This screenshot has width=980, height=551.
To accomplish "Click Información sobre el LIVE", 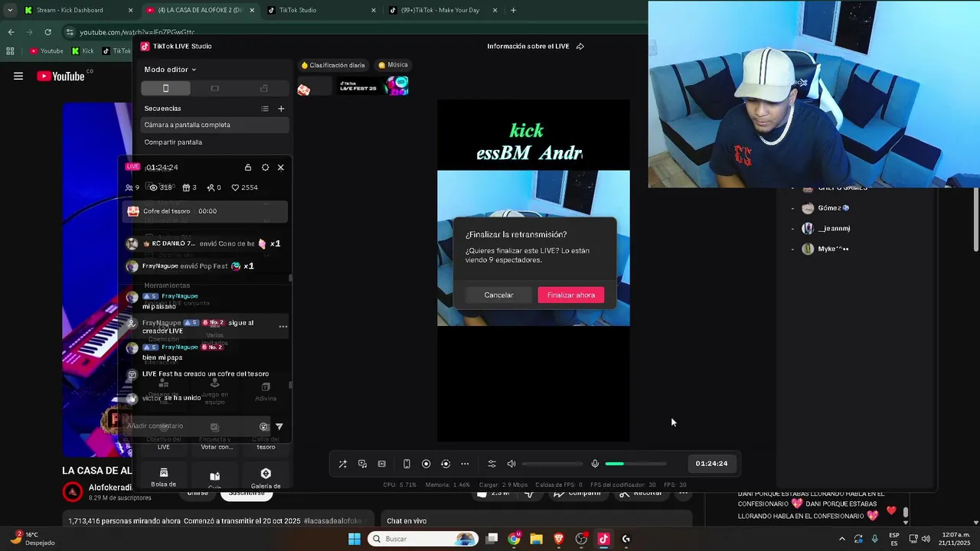I will 528,46.
